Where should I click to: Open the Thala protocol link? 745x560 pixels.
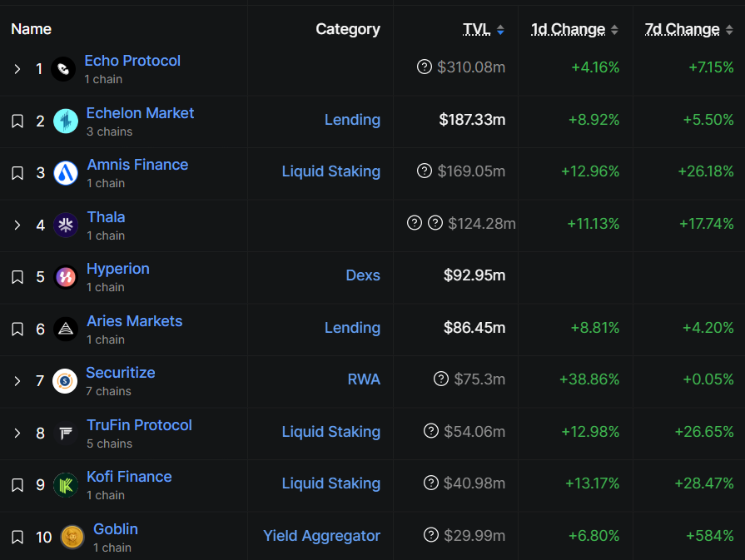pos(106,217)
